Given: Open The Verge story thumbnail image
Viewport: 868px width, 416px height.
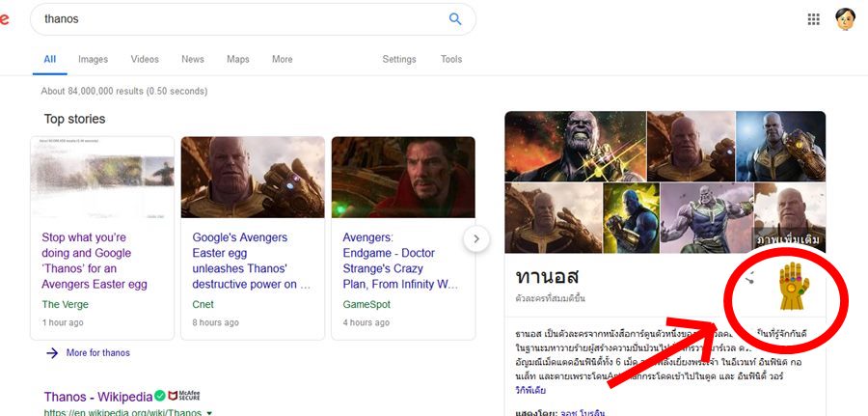Looking at the screenshot, I should (102, 178).
